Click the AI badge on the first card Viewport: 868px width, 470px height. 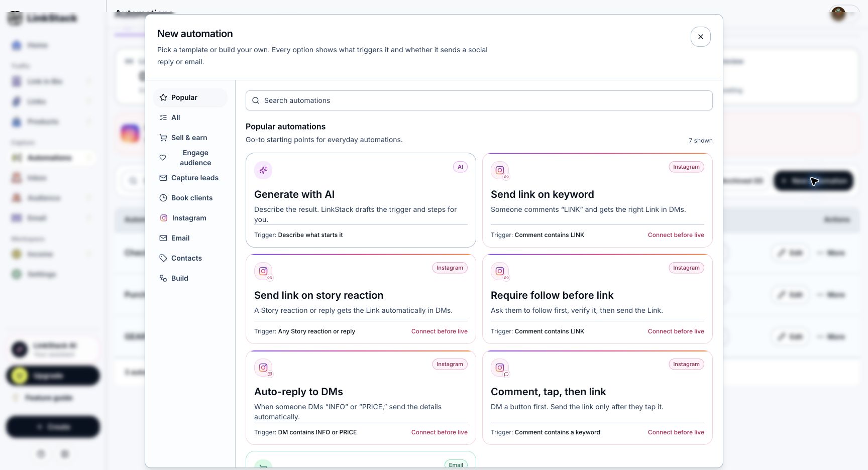pos(460,167)
